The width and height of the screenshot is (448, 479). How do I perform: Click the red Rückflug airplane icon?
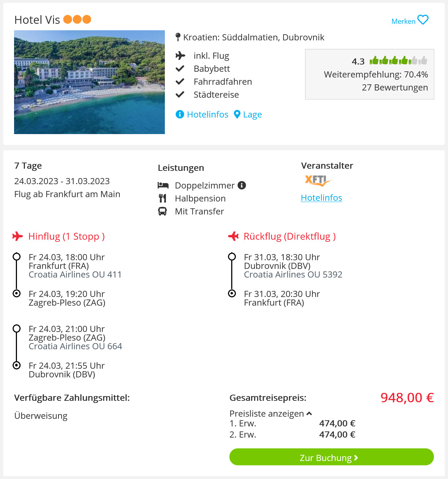click(233, 236)
